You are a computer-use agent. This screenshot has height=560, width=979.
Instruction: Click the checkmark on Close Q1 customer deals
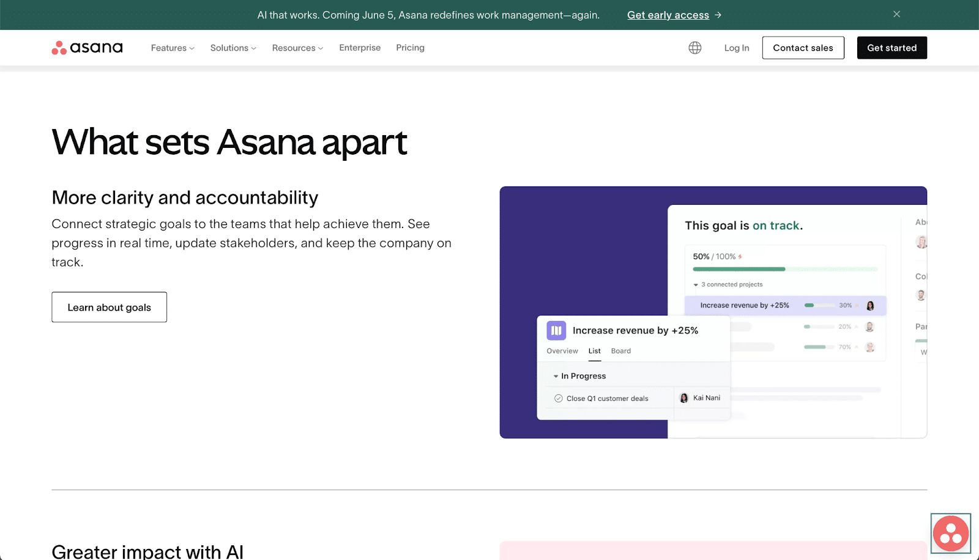pyautogui.click(x=559, y=399)
